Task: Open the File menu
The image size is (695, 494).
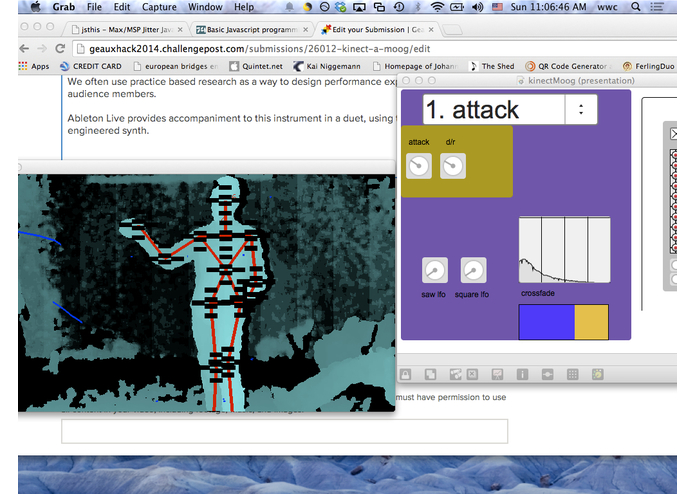Action: click(x=94, y=7)
